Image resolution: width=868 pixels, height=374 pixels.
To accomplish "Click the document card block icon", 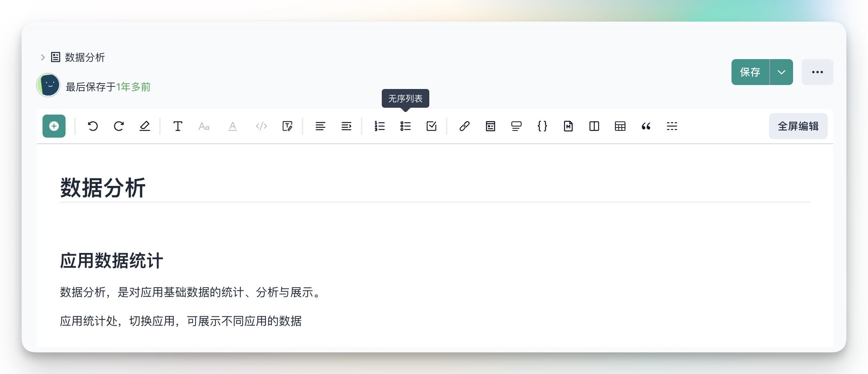I will tap(491, 126).
